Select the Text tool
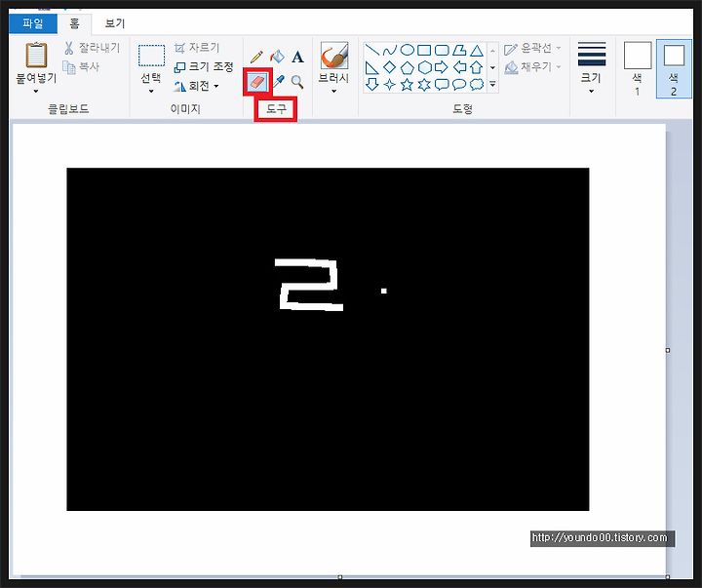The image size is (702, 588). pos(297,57)
